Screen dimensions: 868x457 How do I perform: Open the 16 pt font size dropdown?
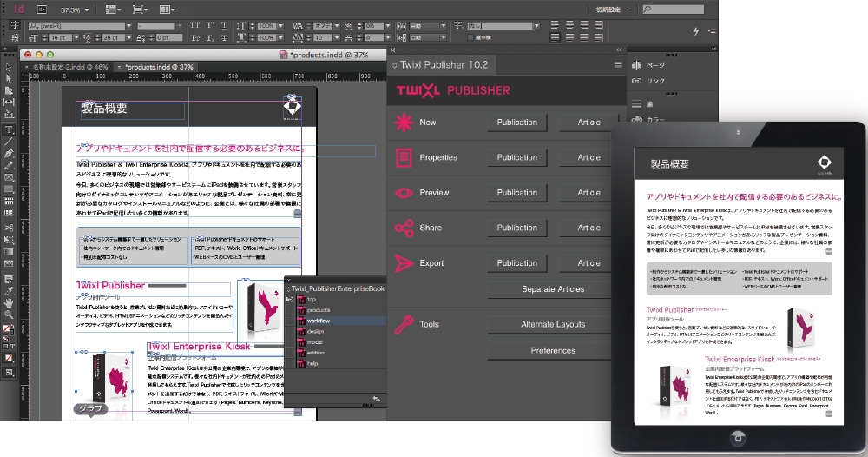click(76, 37)
